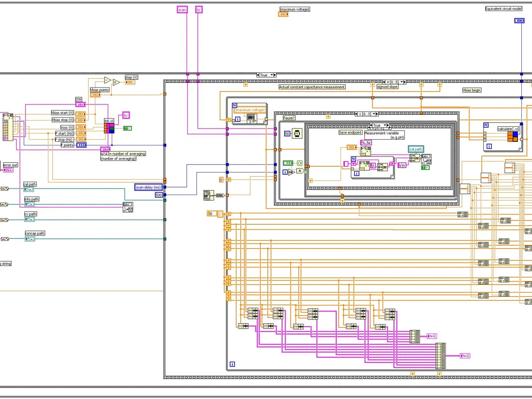
Task: Click the Format Into String node below %.5e
Action: pyautogui.click(x=366, y=152)
